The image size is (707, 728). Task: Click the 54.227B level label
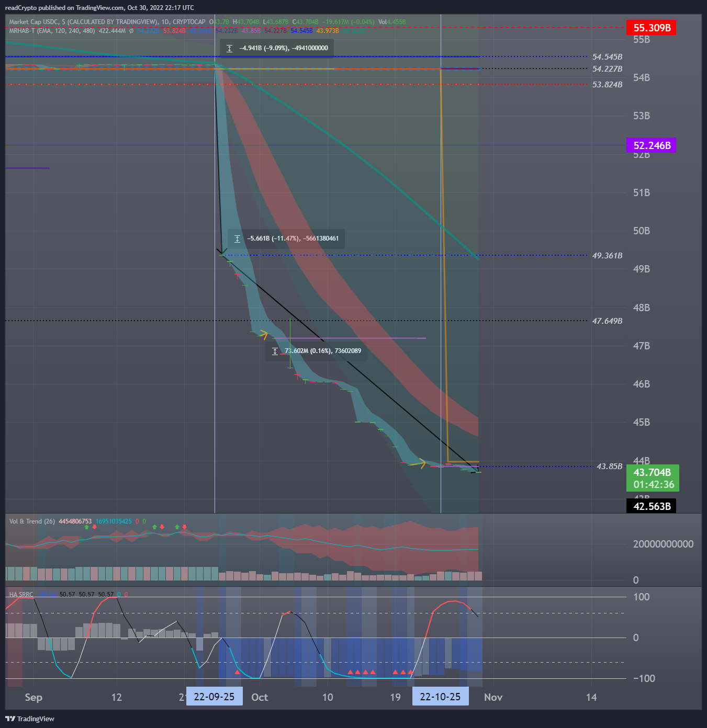click(x=607, y=69)
